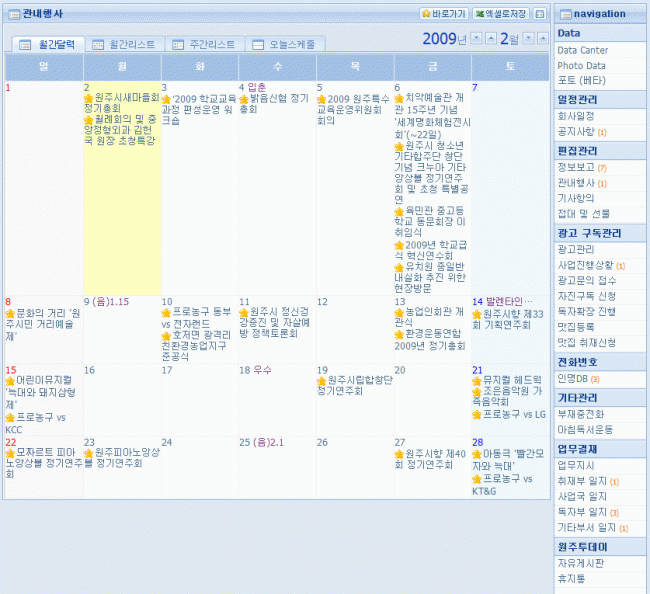Click the star icon of 프로농구 동부 vs 전자랜드
Viewport: 650px width, 594px height.
[x=166, y=313]
